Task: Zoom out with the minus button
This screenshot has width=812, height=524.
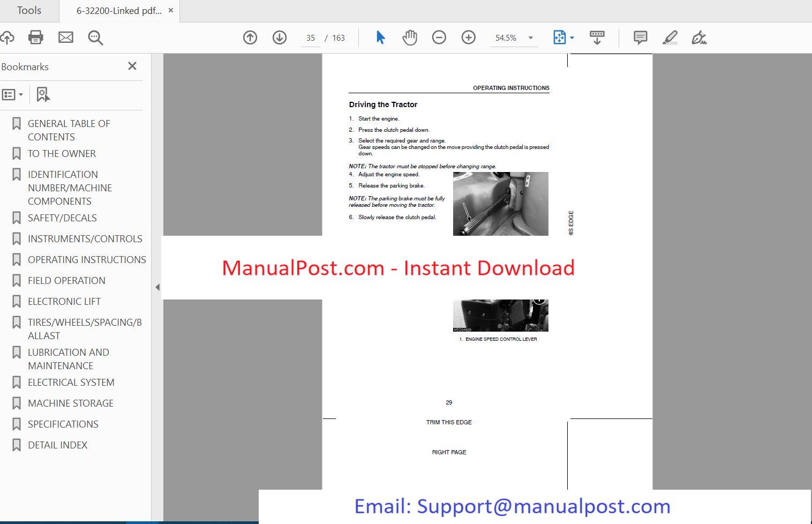Action: click(x=439, y=38)
